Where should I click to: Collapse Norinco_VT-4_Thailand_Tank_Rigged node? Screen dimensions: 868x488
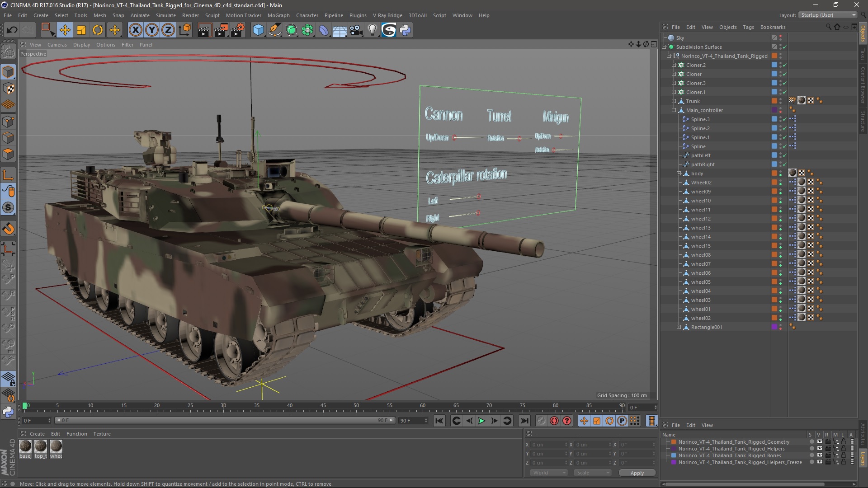pos(669,56)
